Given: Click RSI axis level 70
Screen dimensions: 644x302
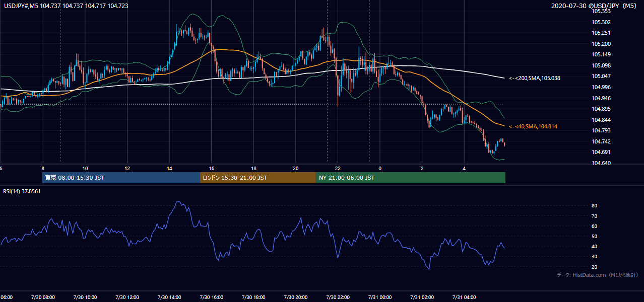Looking at the screenshot, I should coord(594,216).
